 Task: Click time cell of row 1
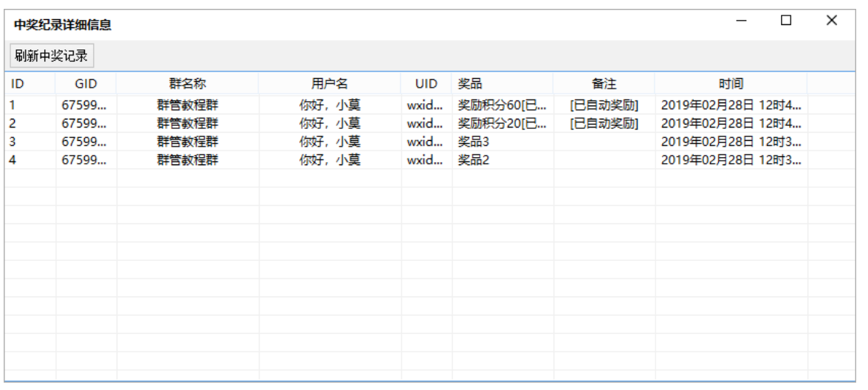[x=731, y=105]
